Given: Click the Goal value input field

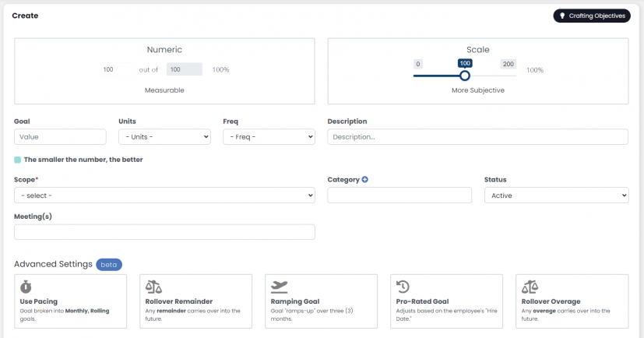Looking at the screenshot, I should [x=60, y=136].
